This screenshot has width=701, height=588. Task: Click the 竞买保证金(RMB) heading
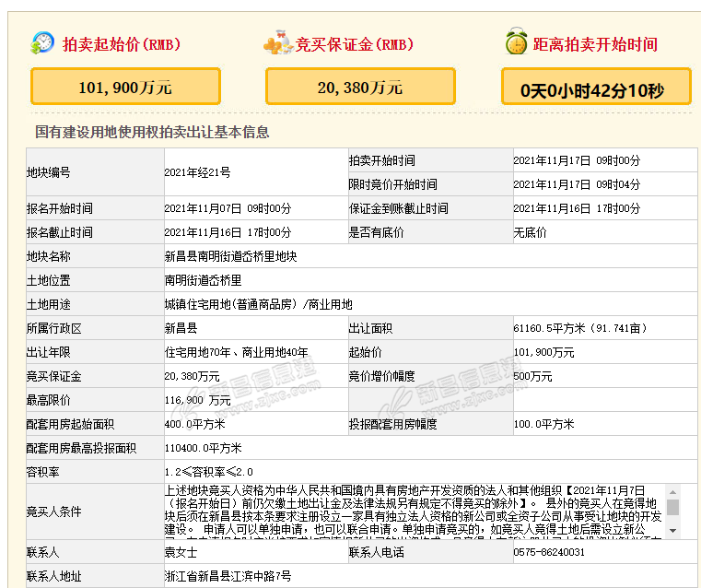[355, 44]
